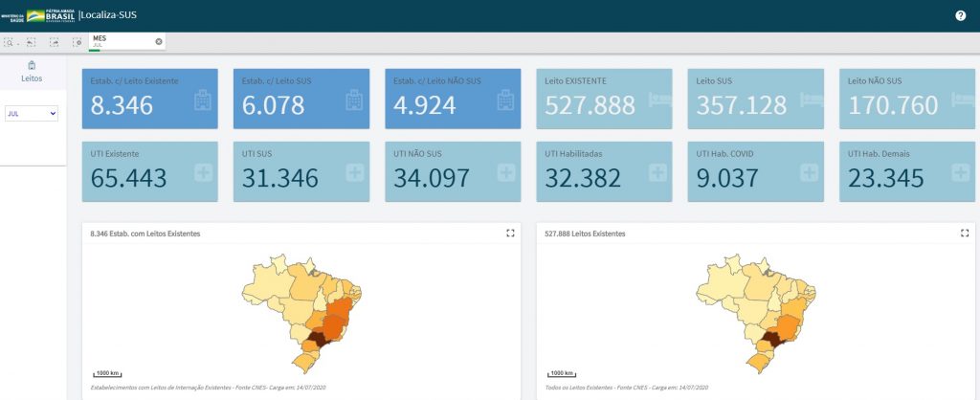The height and width of the screenshot is (400, 980).
Task: Open the help question mark icon
Action: click(960, 15)
